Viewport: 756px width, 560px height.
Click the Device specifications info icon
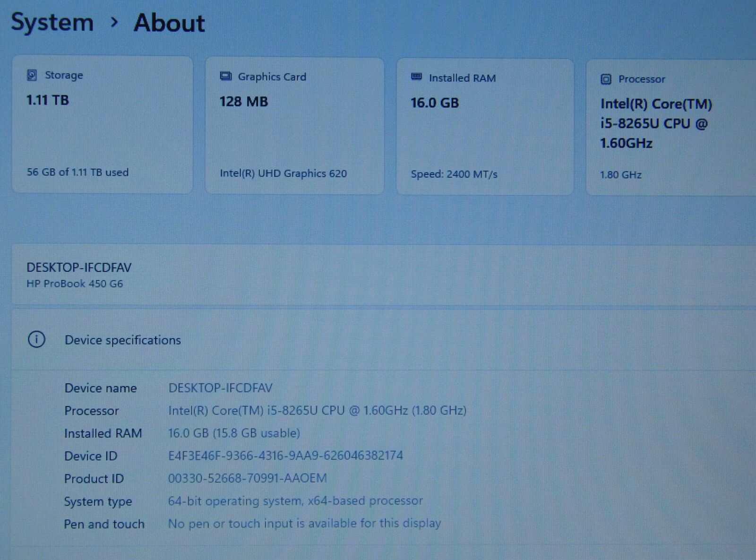[36, 339]
